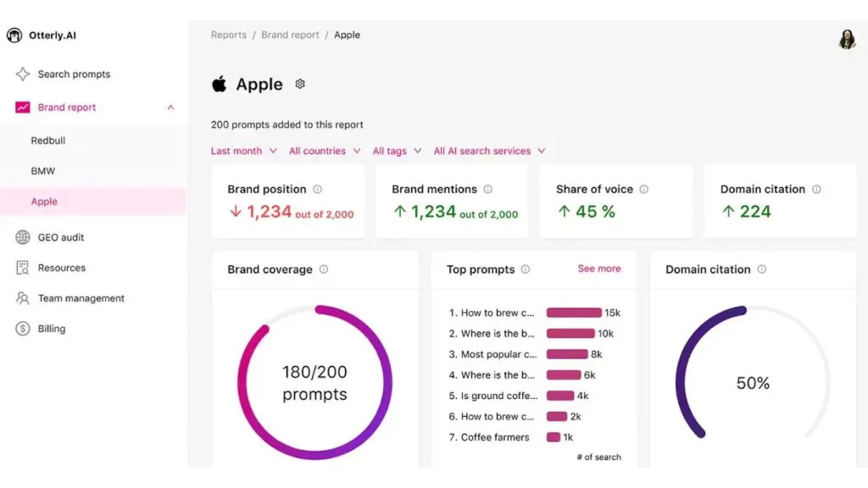Viewport: 868px width, 488px height.
Task: Click info icon next to Brand position
Action: (317, 189)
